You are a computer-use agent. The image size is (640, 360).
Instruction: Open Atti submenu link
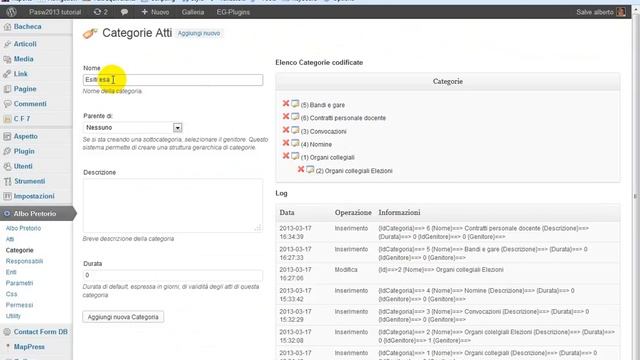coord(10,239)
